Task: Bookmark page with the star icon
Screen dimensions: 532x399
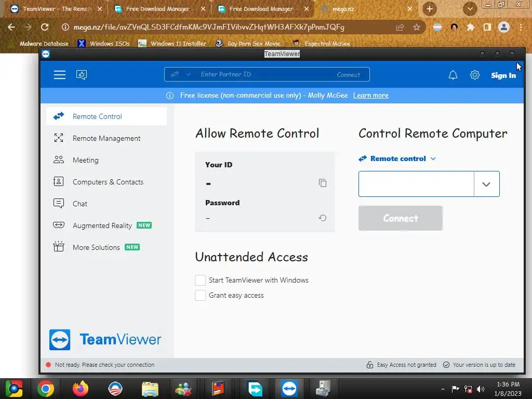Action: [x=417, y=28]
